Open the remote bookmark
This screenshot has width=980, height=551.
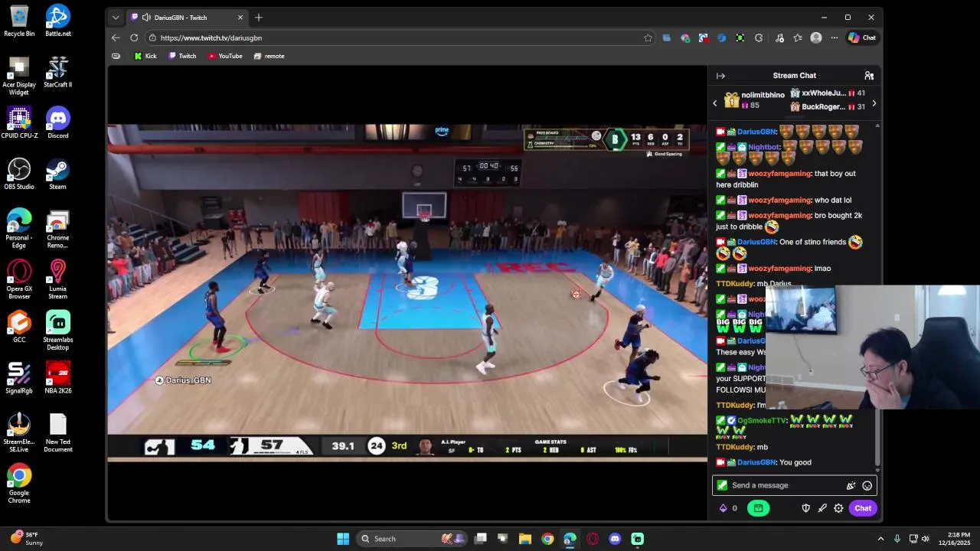tap(269, 56)
